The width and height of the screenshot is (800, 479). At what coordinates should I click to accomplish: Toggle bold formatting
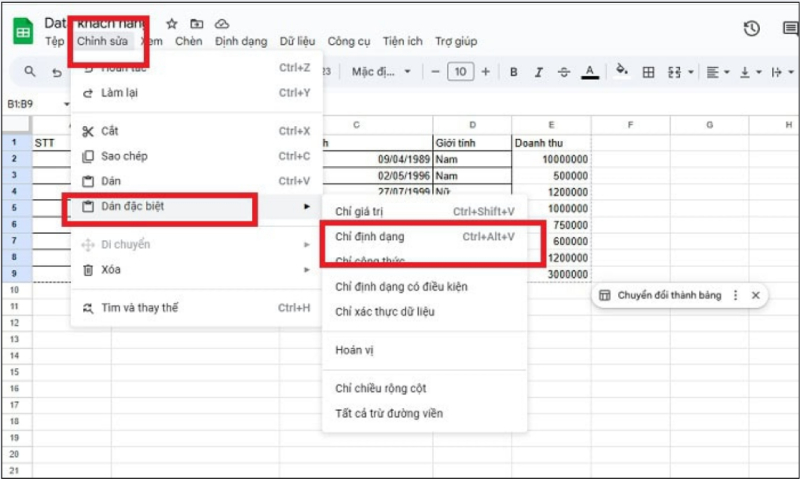(514, 72)
